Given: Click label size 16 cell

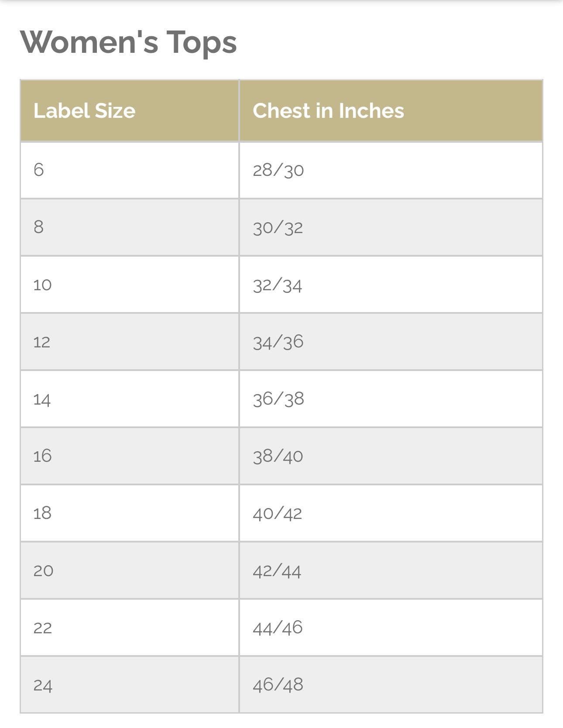Looking at the screenshot, I should pos(42,456).
